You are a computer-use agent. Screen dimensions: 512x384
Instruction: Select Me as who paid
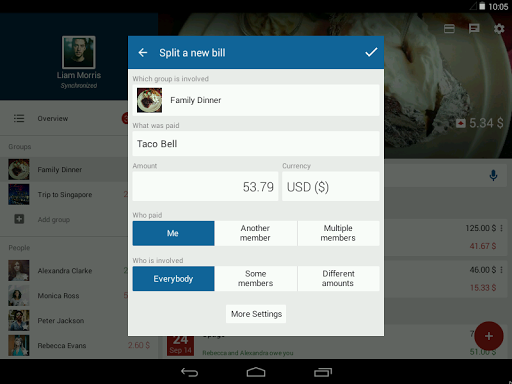173,233
